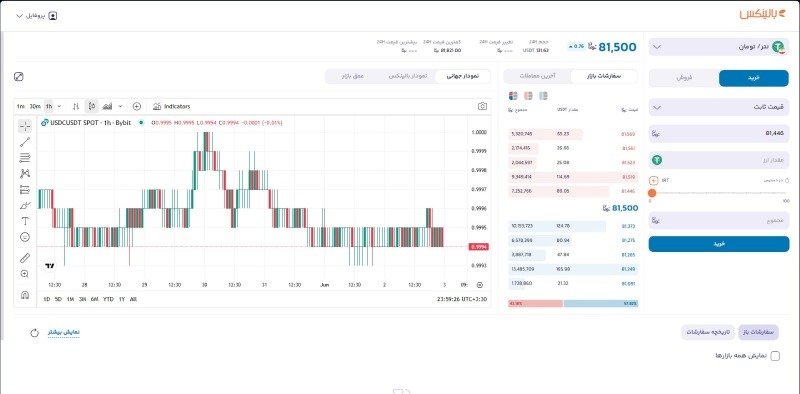800x394 pixels.
Task: Click the orange amount percentage slider handle
Action: [x=652, y=193]
